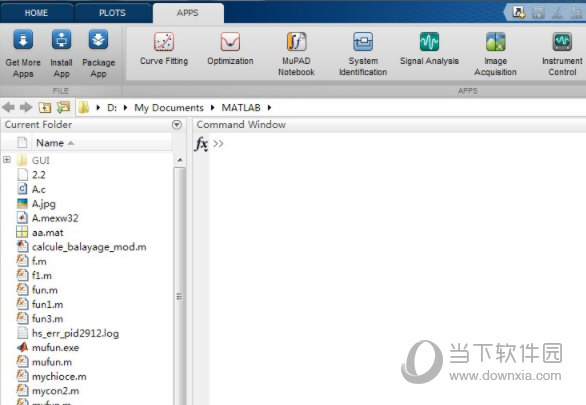Click the new shortcut icon in quick access toolbar
The height and width of the screenshot is (405, 586).
(x=518, y=12)
